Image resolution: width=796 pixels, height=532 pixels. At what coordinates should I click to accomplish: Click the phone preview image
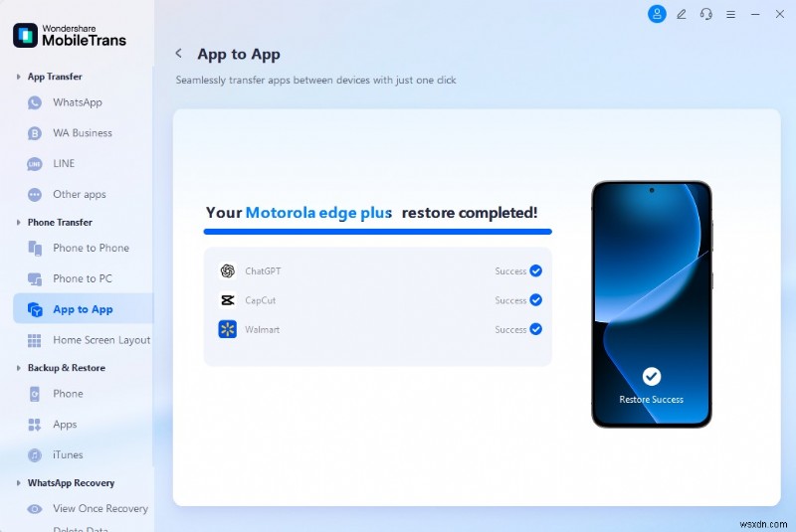point(652,304)
